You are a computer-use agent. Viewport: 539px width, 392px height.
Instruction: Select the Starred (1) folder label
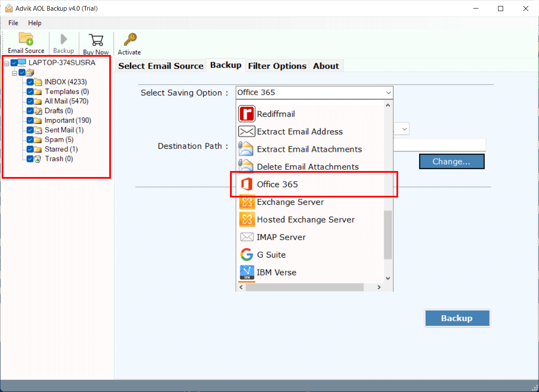(x=61, y=149)
